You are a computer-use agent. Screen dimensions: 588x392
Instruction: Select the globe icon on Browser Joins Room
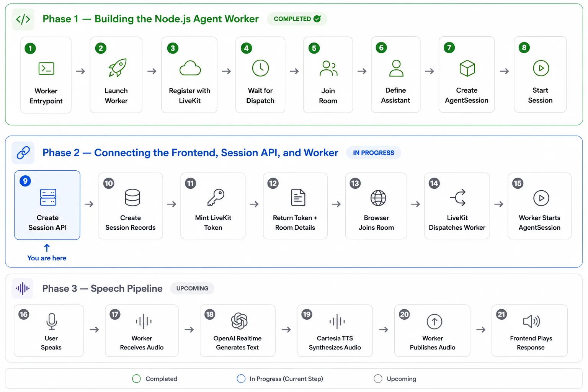pos(378,198)
